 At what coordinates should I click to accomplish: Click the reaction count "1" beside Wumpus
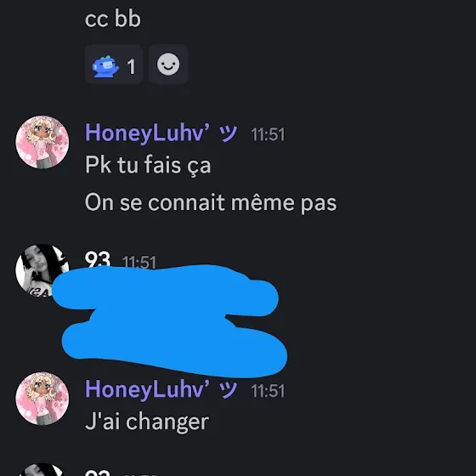131,66
